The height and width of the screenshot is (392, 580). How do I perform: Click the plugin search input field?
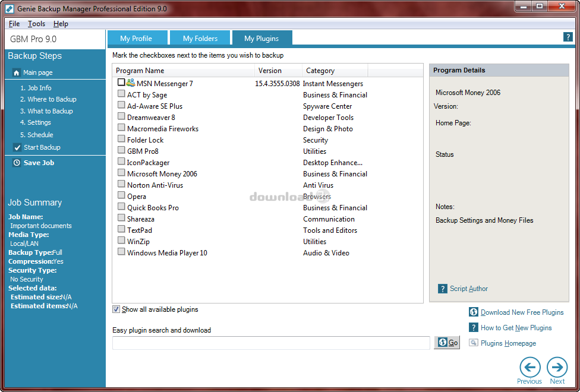pos(271,343)
